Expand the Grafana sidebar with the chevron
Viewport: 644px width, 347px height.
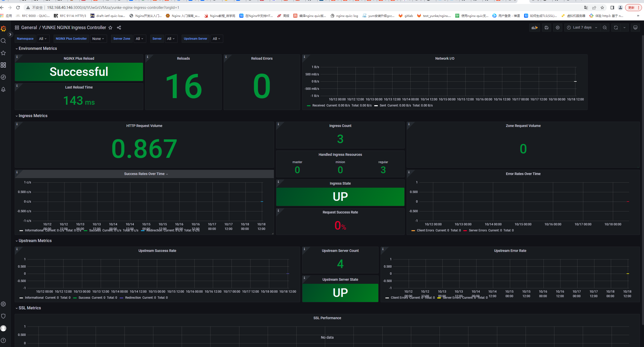pyautogui.click(x=10, y=34)
